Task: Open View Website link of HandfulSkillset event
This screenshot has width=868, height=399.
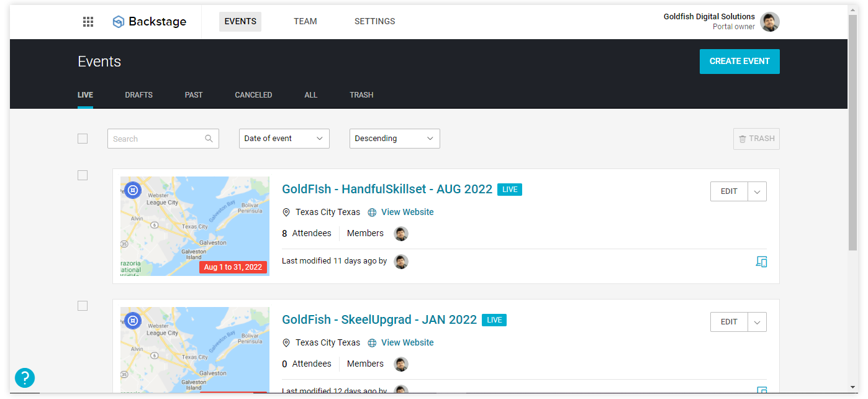Action: [x=407, y=213]
